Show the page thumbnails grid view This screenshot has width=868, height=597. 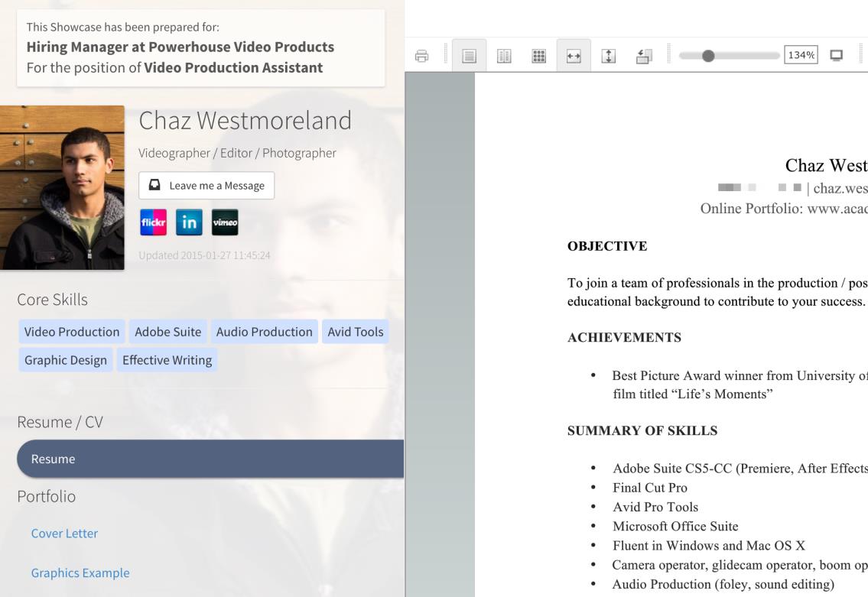tap(538, 56)
